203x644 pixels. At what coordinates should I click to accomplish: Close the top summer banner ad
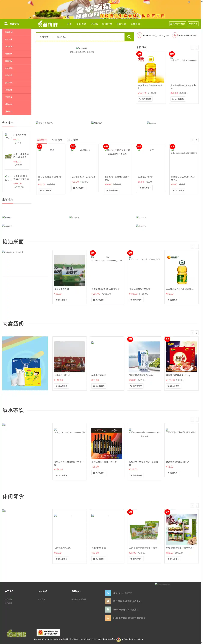tap(189, 2)
